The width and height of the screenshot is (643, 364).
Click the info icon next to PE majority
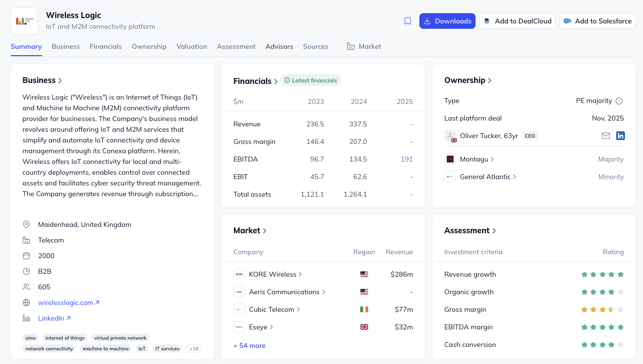click(x=619, y=101)
